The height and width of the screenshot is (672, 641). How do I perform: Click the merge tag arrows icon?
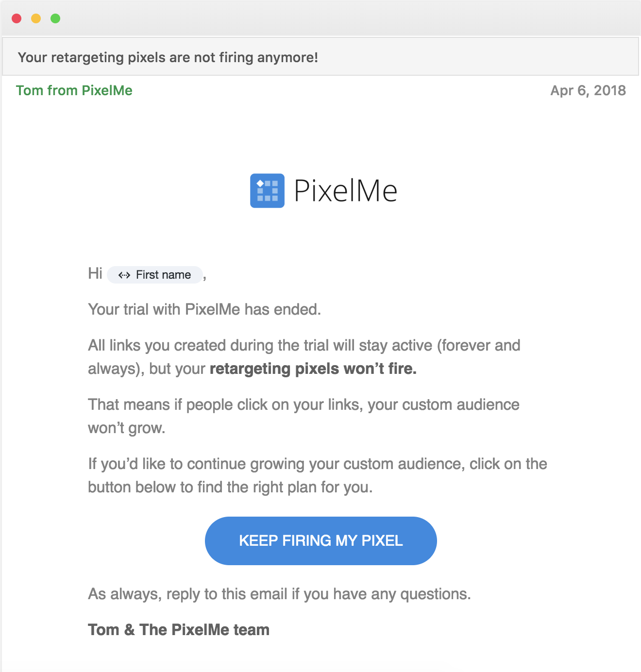(124, 275)
